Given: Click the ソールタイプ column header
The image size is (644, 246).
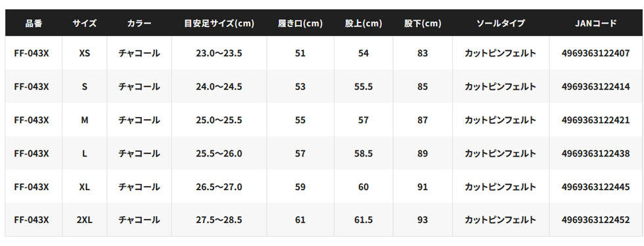Looking at the screenshot, I should point(501,24).
